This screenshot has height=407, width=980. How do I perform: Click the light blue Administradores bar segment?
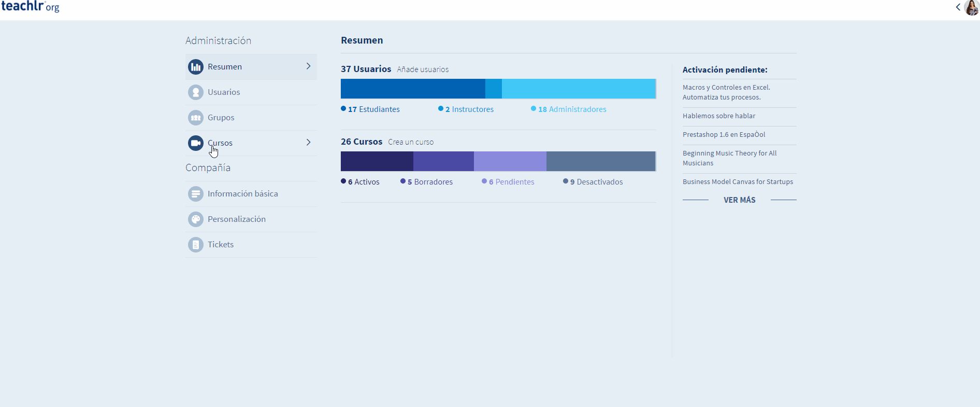click(x=579, y=89)
